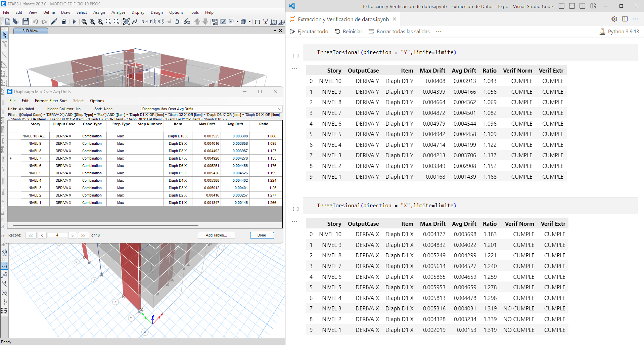
Task: Click the New Model icon
Action: [7, 21]
